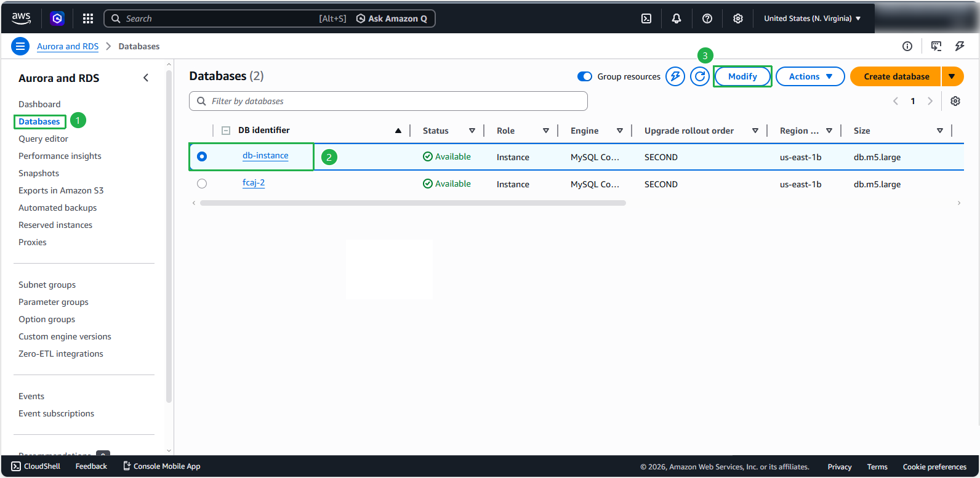Screen dimensions: 980x478
Task: Open the services grid menu
Action: click(x=88, y=18)
